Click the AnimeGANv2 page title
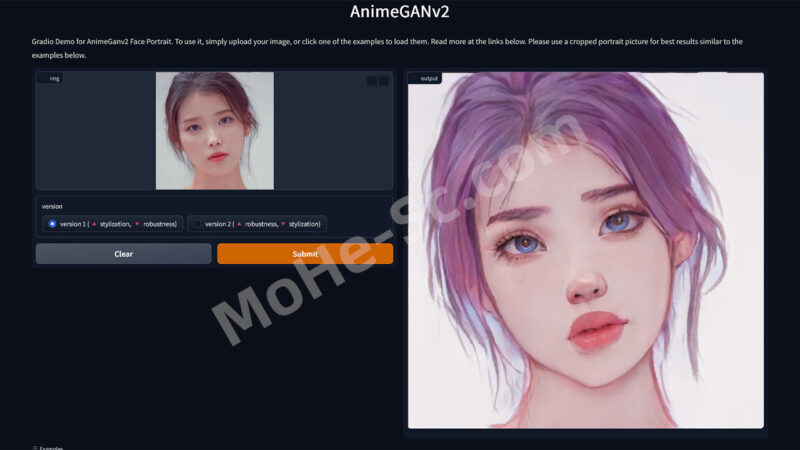The width and height of the screenshot is (800, 450). click(x=400, y=11)
